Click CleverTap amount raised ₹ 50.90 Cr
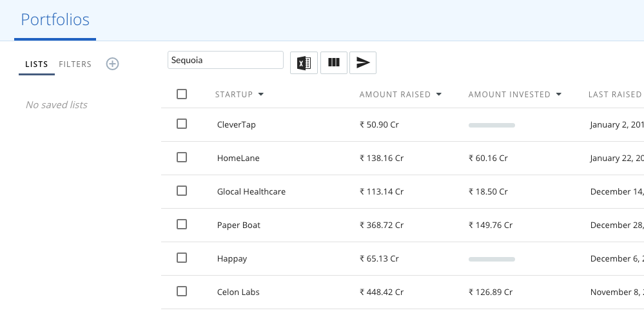644x315 pixels. 379,125
